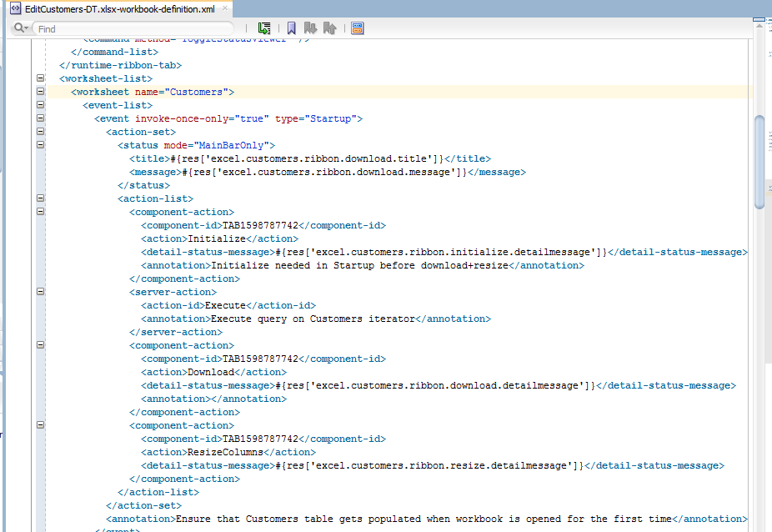Click the ResizeColumns action text
Viewport: 772px width, 532px height.
tap(225, 452)
